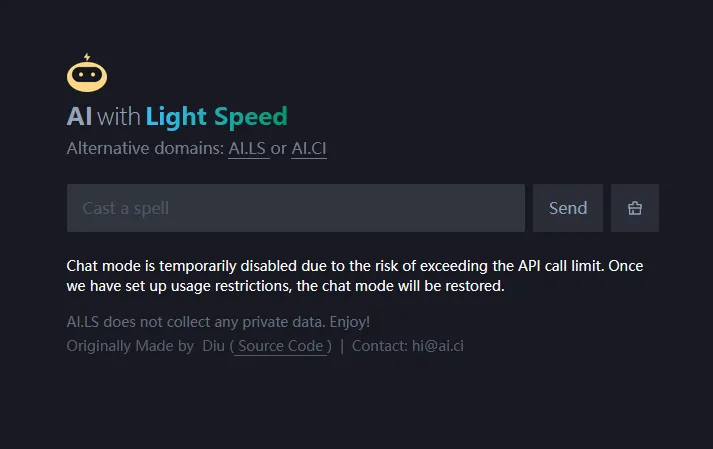Open the AI.CI alternative domain link

[x=309, y=148]
